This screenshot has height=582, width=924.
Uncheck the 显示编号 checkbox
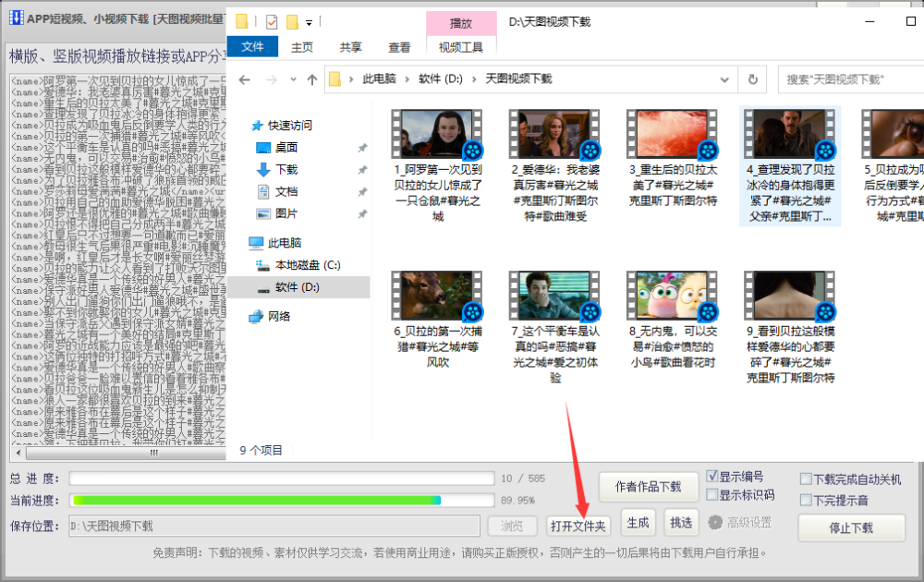coord(711,476)
